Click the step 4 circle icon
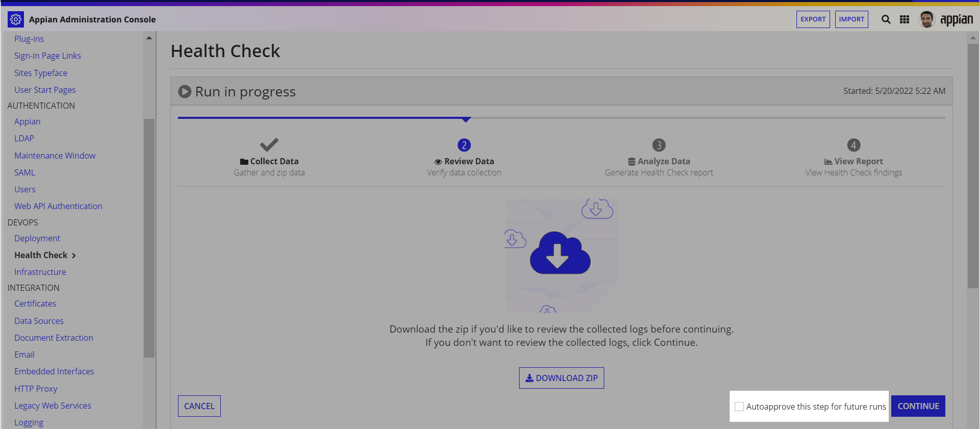980x429 pixels. pos(854,145)
